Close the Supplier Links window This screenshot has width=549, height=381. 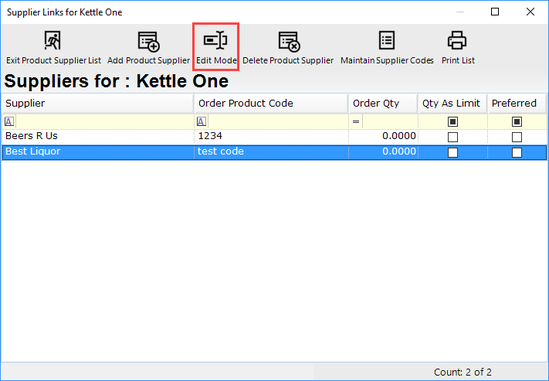(x=530, y=12)
